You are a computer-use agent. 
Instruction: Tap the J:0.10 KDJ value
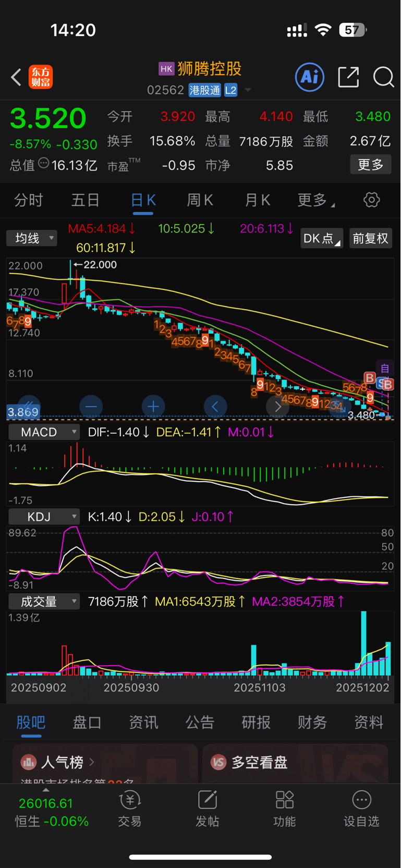(213, 517)
